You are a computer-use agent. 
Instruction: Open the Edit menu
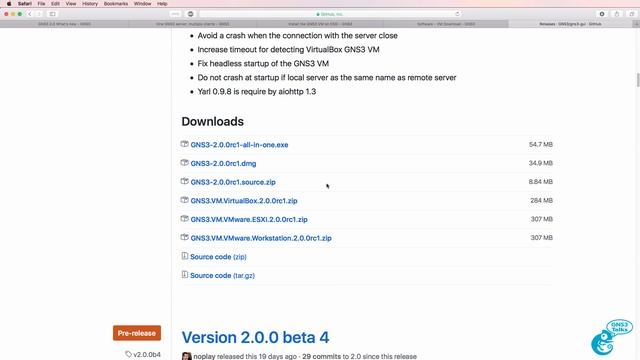55,4
